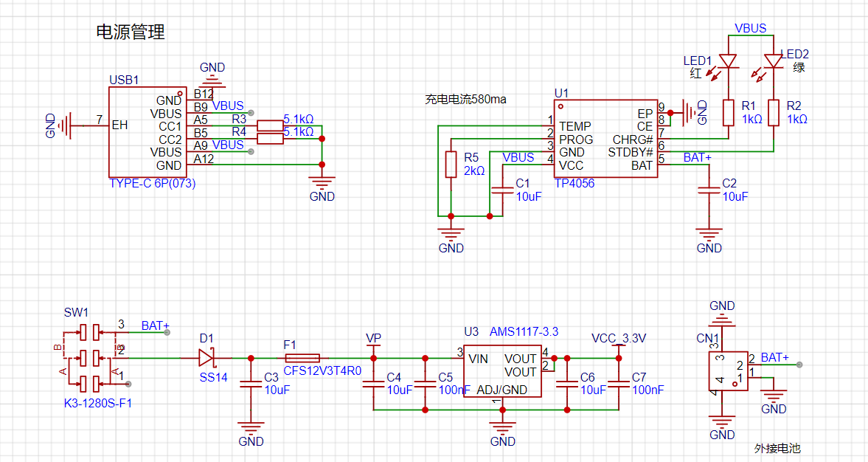Click the VIN pin name on U3
Viewport: 868px width, 462px height.
click(x=479, y=359)
